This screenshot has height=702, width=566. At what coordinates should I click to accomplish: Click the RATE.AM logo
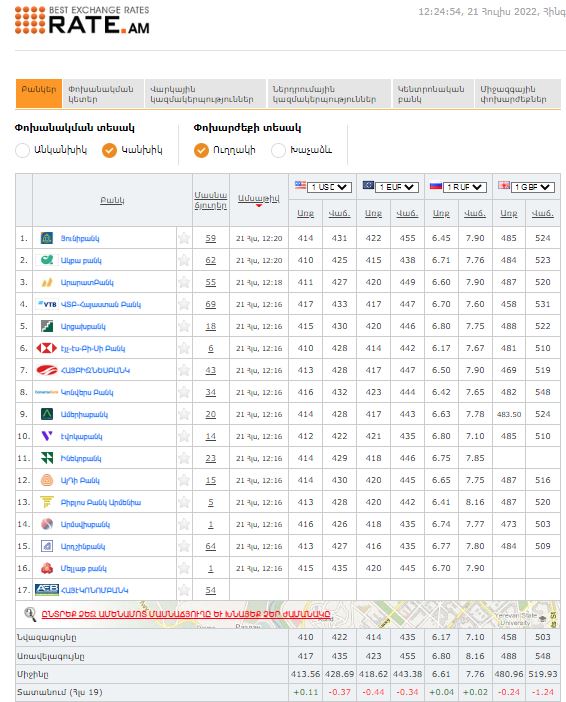[82, 20]
